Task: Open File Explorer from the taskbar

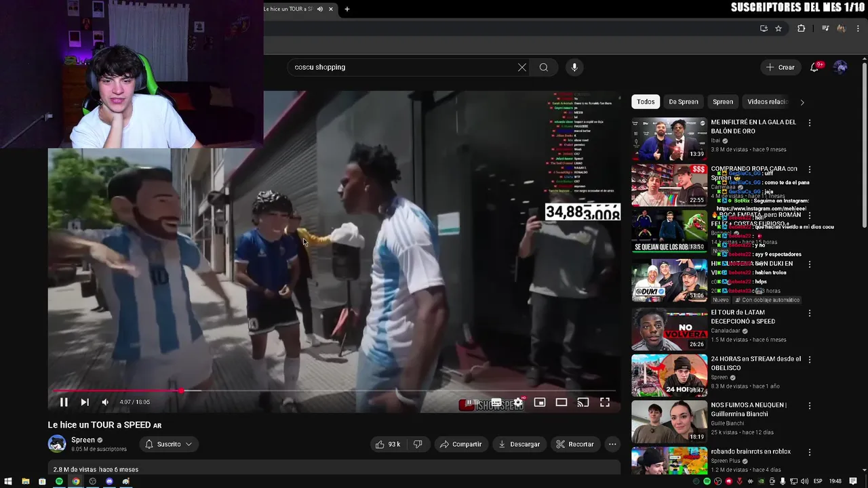Action: coord(25,481)
